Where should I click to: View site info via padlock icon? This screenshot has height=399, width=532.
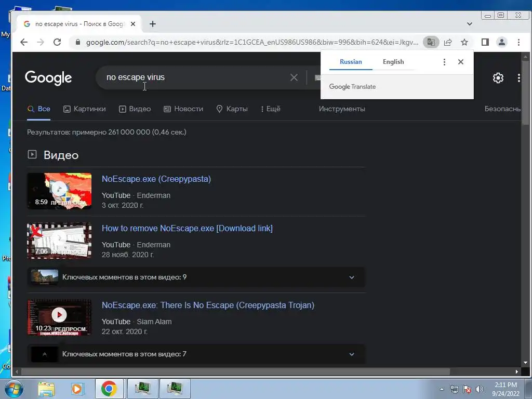pyautogui.click(x=78, y=42)
